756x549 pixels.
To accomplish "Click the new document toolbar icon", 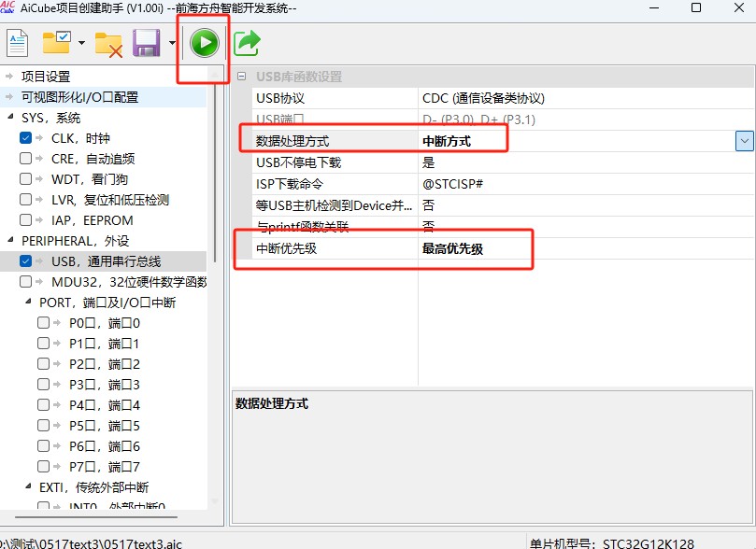I will click(x=18, y=43).
